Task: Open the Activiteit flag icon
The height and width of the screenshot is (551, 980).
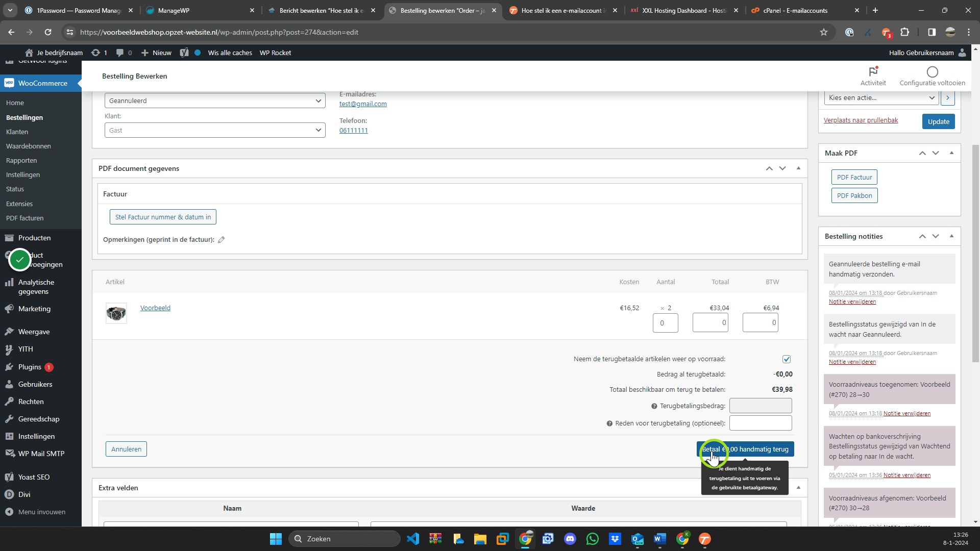Action: [x=873, y=71]
